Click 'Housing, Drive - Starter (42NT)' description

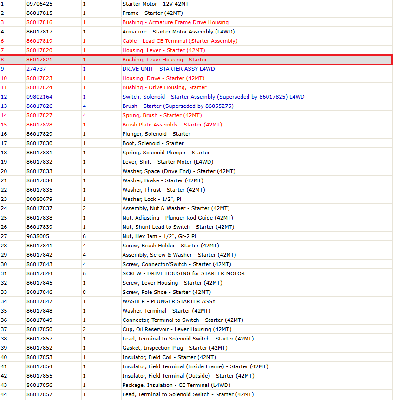[x=163, y=78]
